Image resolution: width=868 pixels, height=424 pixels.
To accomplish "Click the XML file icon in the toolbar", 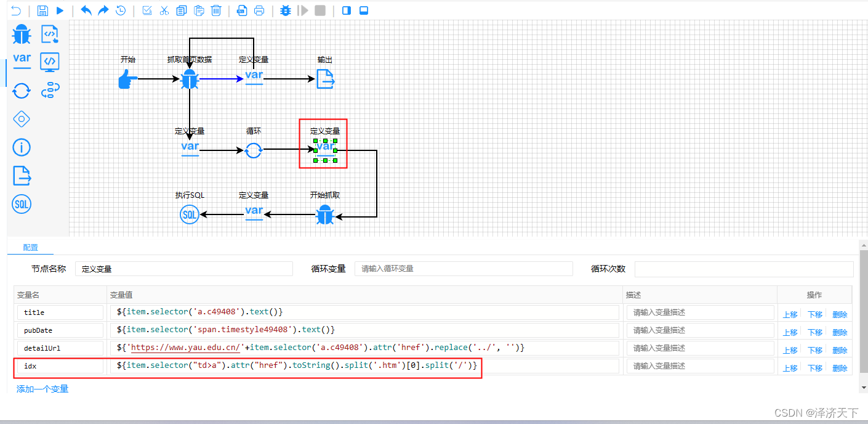I will 242,10.
